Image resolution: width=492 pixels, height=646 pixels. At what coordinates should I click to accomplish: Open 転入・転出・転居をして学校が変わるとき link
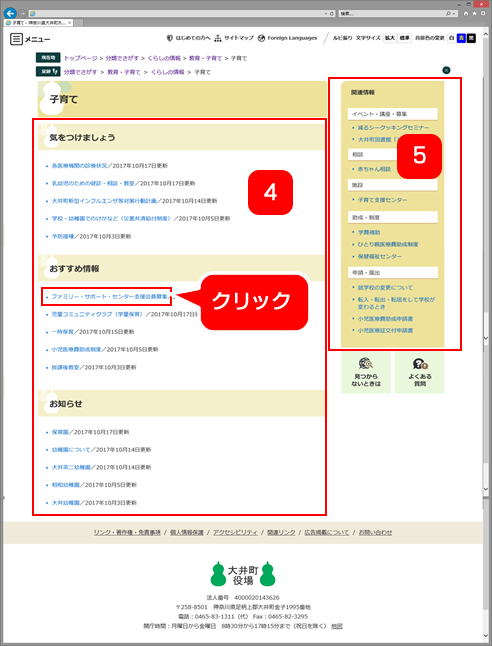pyautogui.click(x=396, y=303)
